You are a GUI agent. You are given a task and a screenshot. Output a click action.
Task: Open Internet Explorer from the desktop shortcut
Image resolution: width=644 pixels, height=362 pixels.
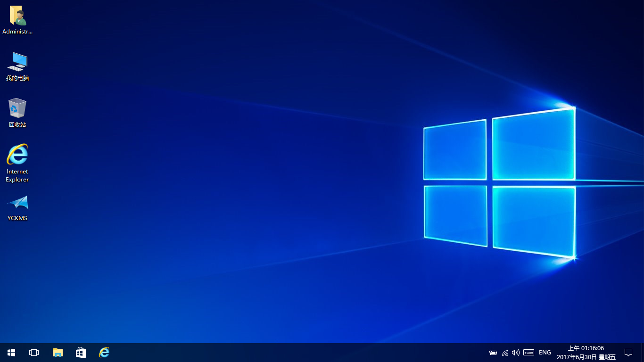coord(17,156)
